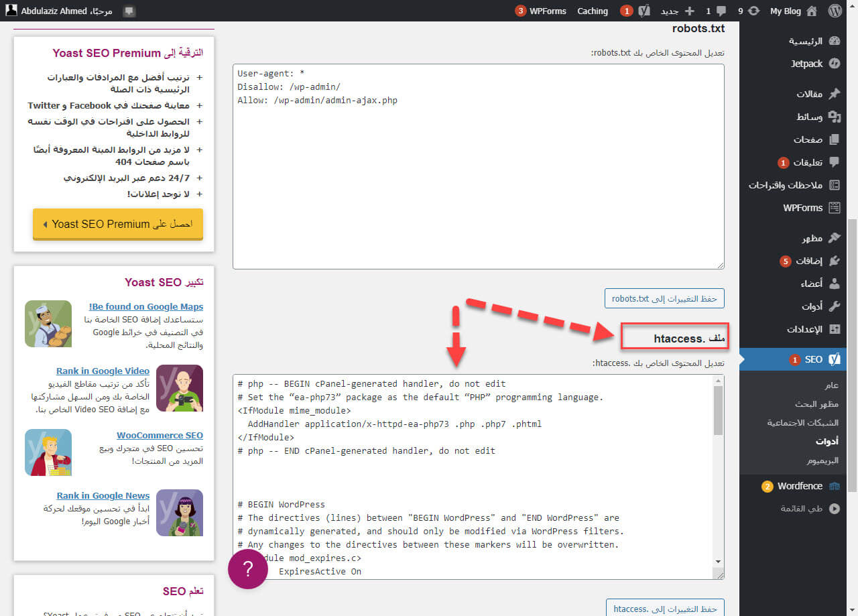
Task: Click the Video SEO thumbnail image
Action: pos(180,388)
